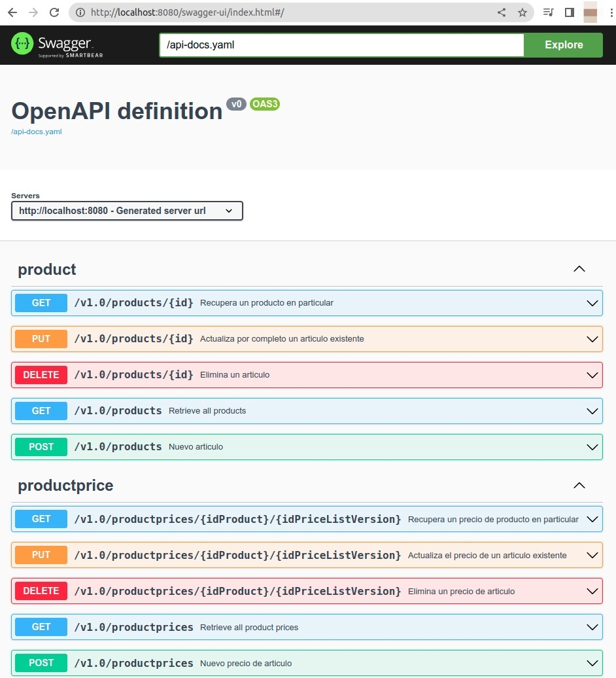
Task: Open the Servers dropdown
Action: 127,211
